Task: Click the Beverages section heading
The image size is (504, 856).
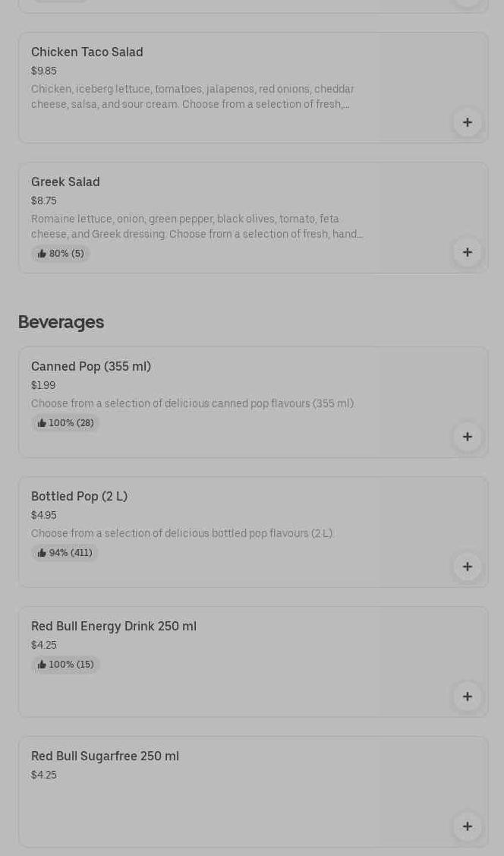Action: coord(61,322)
